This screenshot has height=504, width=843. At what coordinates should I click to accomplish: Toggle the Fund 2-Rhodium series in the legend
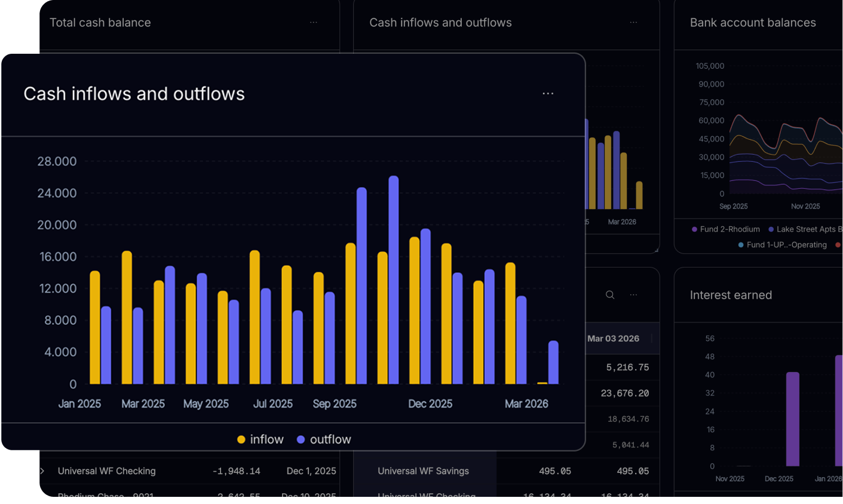click(x=729, y=229)
